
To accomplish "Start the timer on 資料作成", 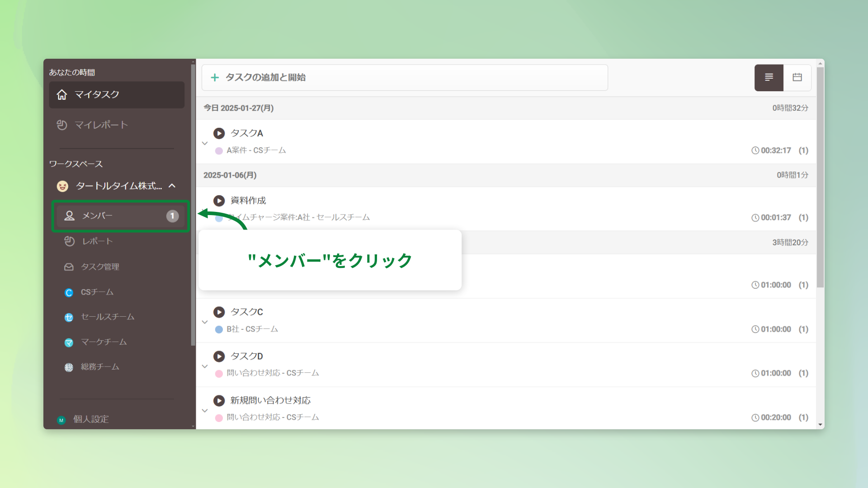I will tap(219, 201).
